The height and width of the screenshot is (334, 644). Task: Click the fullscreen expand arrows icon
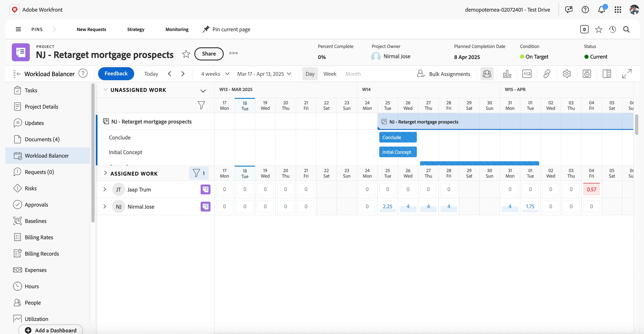coord(627,74)
